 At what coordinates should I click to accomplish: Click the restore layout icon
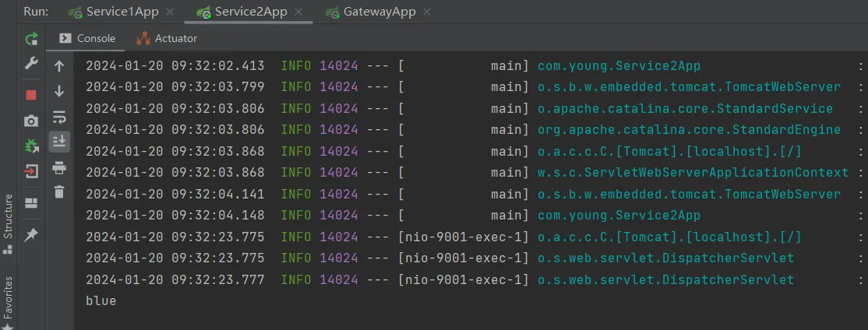[x=31, y=203]
